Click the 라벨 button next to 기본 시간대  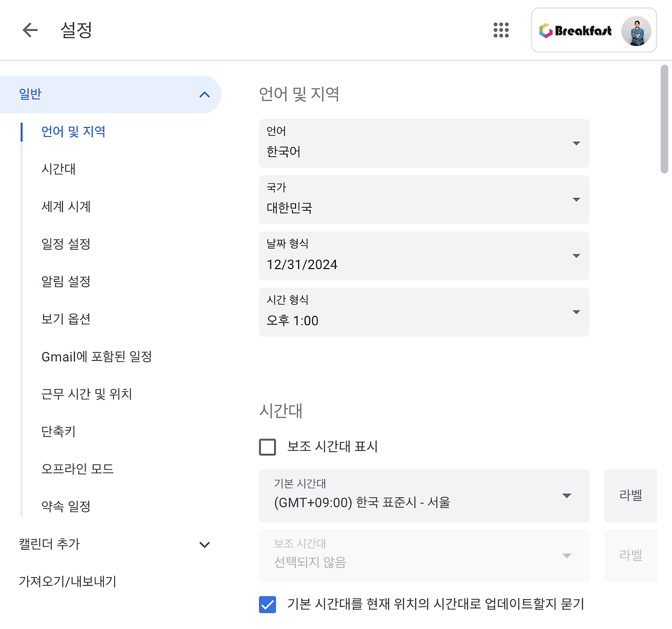pyautogui.click(x=631, y=496)
